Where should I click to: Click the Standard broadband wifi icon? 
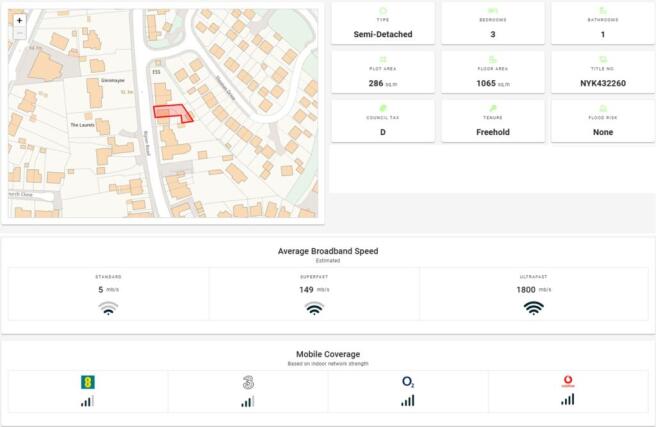(x=108, y=309)
